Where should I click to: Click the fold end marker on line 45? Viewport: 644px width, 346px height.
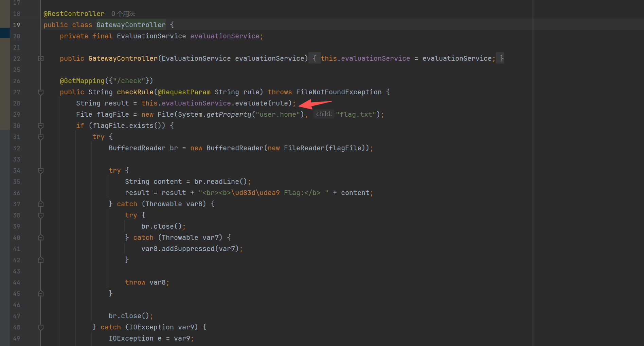[x=41, y=294]
